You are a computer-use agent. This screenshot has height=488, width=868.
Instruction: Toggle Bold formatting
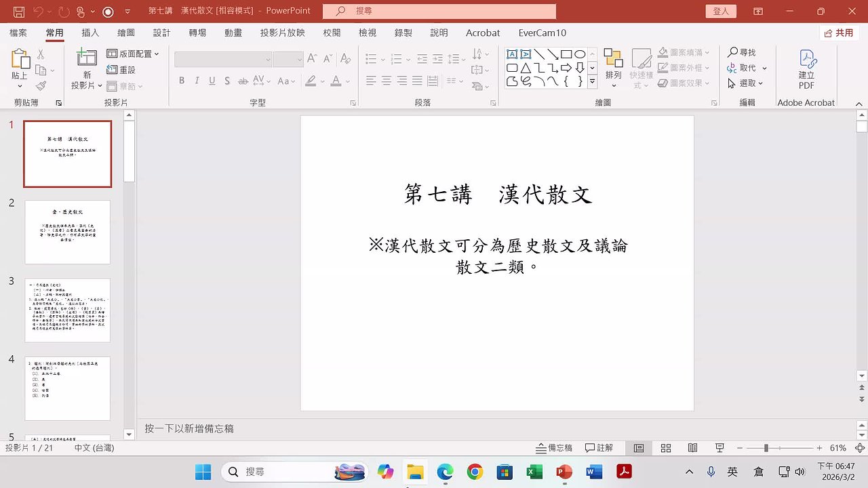click(x=182, y=81)
